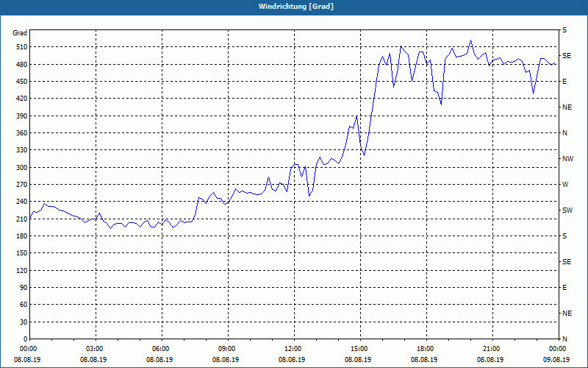This screenshot has width=588, height=368.
Task: Click the 180 degree axis label
Action: coord(22,236)
